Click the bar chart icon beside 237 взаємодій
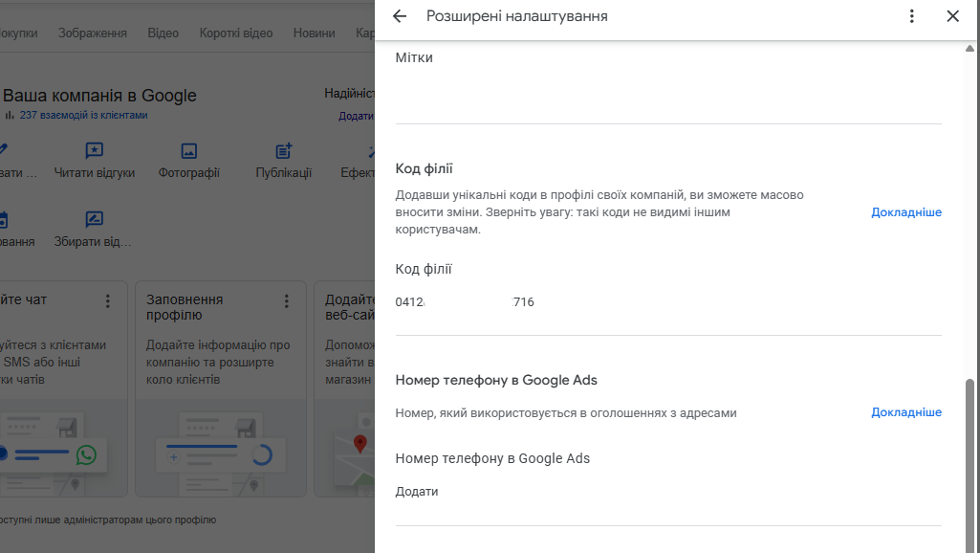 tap(10, 115)
